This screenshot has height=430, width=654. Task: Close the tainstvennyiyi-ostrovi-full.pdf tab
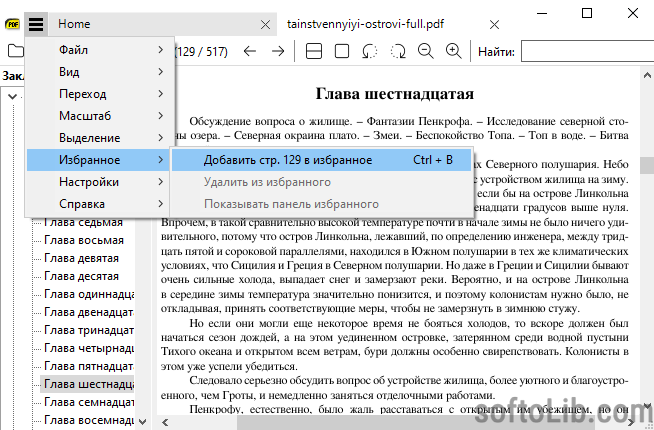point(494,25)
